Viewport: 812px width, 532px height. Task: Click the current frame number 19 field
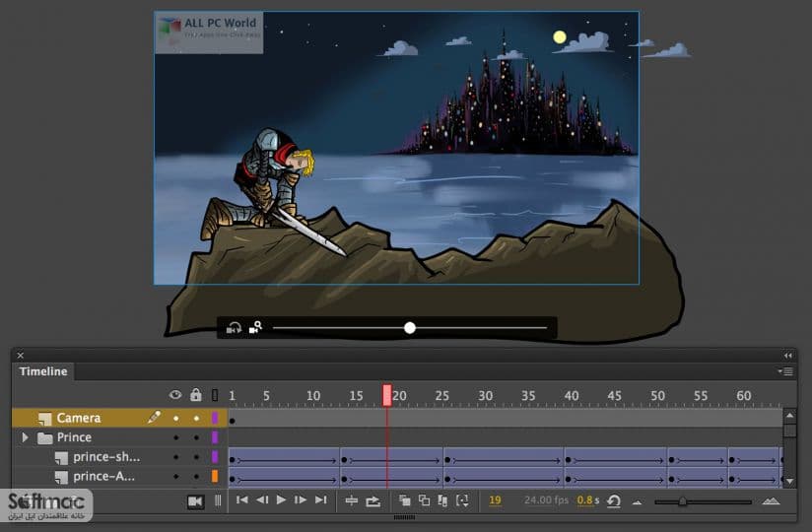click(495, 500)
